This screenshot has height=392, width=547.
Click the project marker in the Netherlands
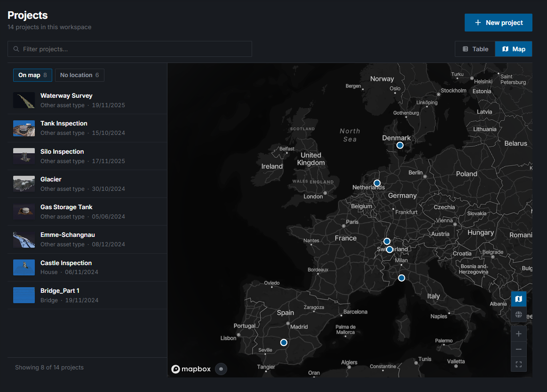[x=377, y=183]
